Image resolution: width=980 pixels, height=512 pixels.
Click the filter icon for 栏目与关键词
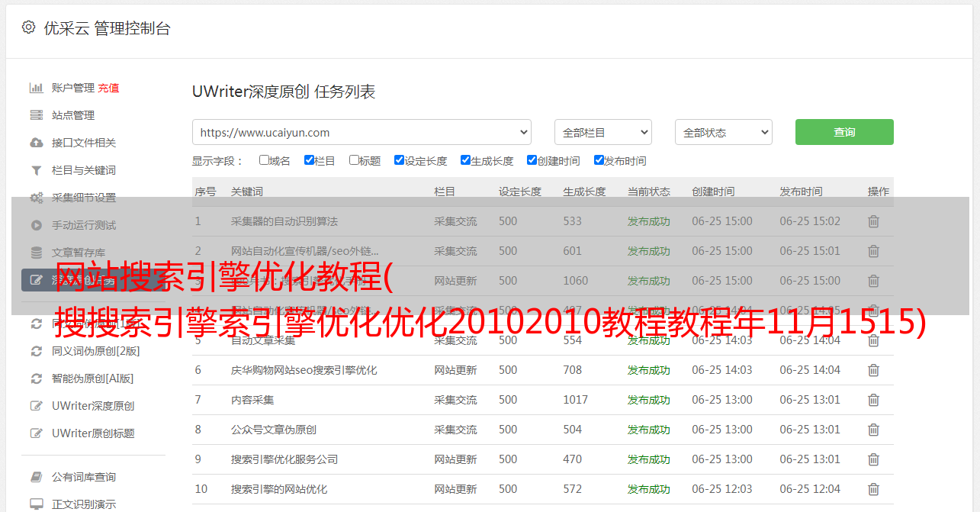coord(36,170)
